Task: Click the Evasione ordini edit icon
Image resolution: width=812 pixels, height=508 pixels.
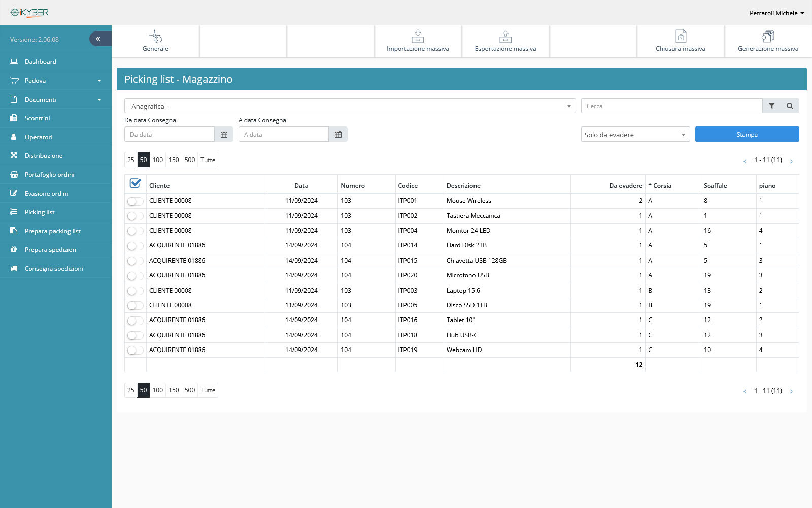Action: [14, 193]
